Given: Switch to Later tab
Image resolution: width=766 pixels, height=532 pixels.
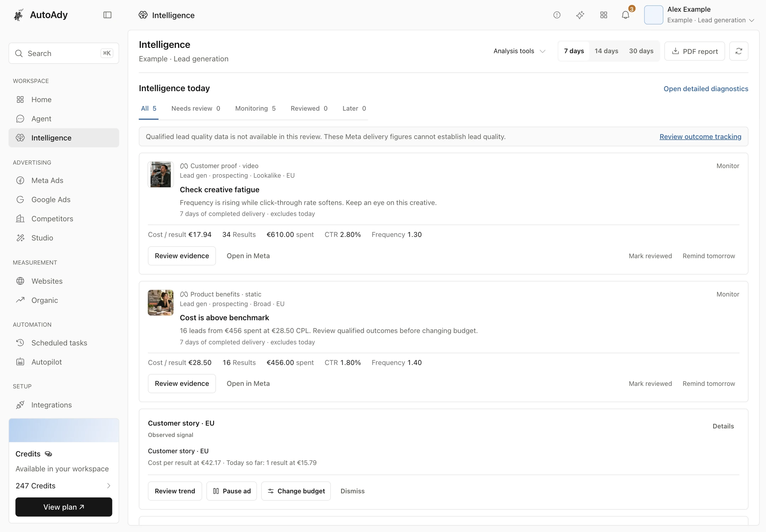Looking at the screenshot, I should point(354,109).
